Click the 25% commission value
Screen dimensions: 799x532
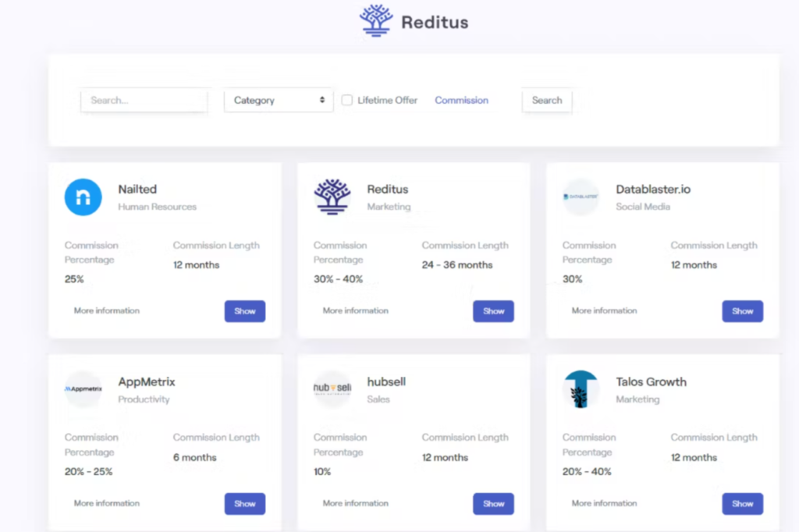click(74, 278)
